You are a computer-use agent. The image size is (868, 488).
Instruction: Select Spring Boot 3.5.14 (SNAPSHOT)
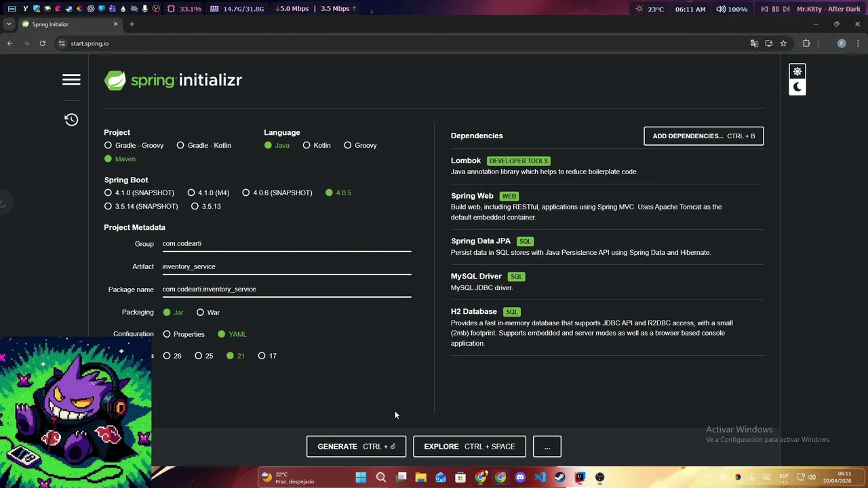click(141, 206)
